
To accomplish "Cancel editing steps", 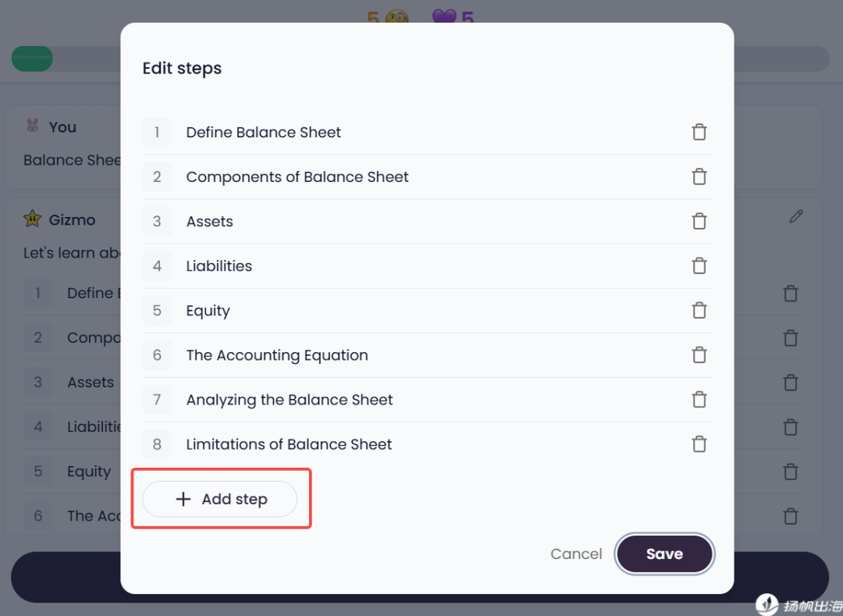I will [x=576, y=554].
